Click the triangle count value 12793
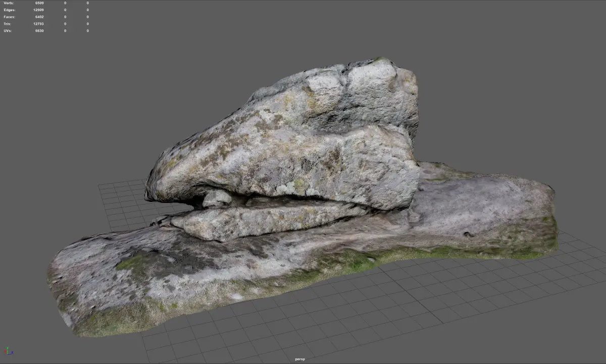 tap(38, 24)
